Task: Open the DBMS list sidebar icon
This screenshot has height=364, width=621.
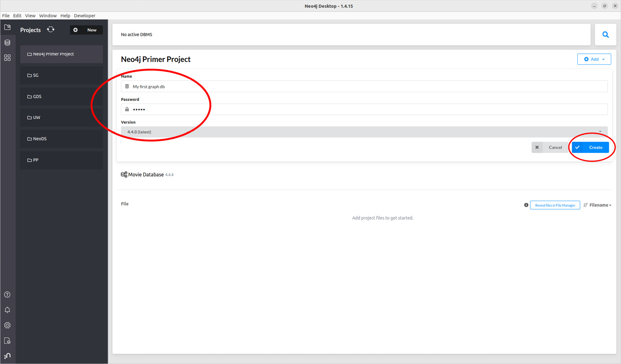Action: pyautogui.click(x=7, y=43)
